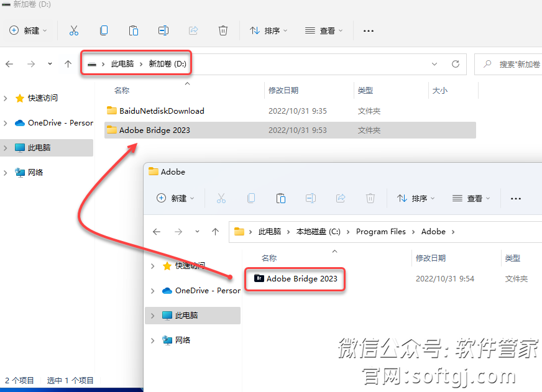Go up one level in Adobe window

tap(215, 232)
